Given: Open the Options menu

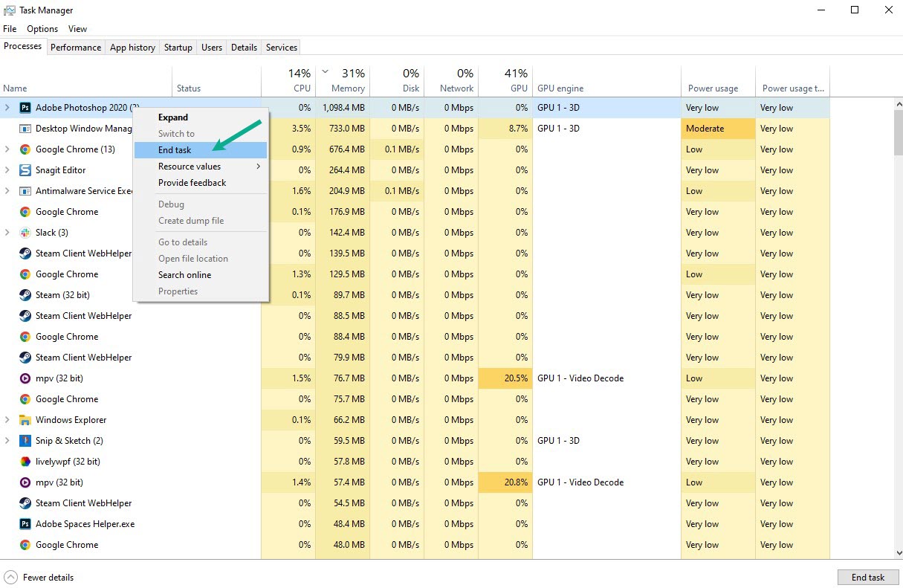Looking at the screenshot, I should 42,29.
